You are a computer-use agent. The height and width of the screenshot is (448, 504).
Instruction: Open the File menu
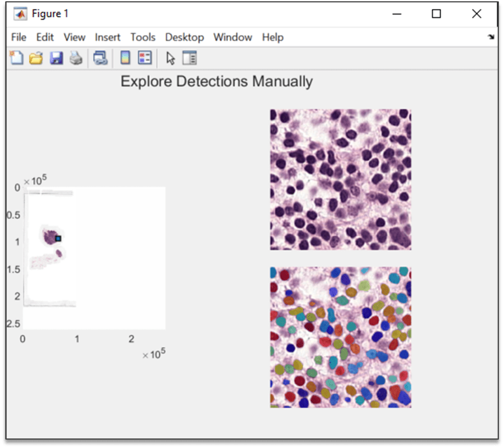[18, 37]
